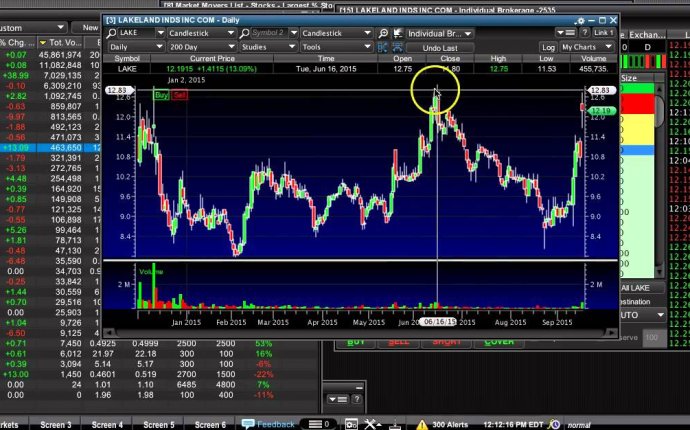Click the Buy marker tag on the chart
The height and width of the screenshot is (430, 690).
(x=161, y=95)
